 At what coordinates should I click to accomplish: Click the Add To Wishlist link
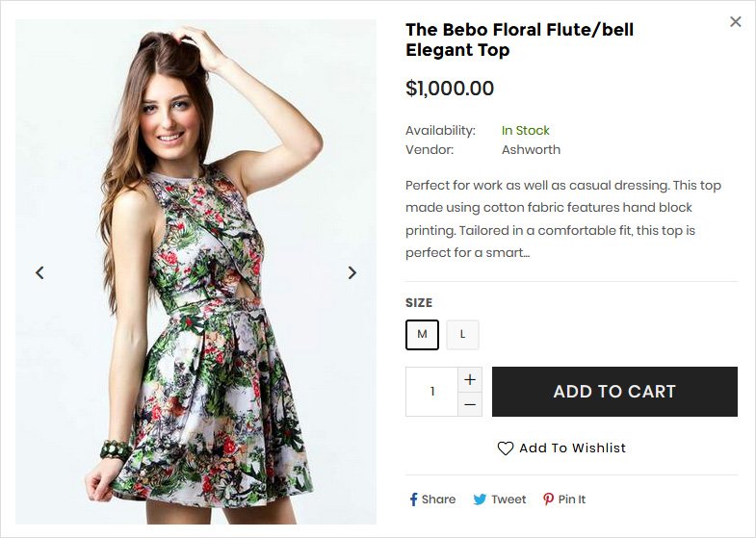(x=572, y=448)
